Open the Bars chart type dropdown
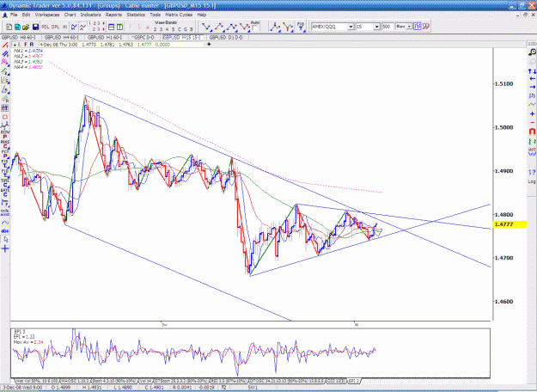This screenshot has height=392, width=537. point(409,27)
